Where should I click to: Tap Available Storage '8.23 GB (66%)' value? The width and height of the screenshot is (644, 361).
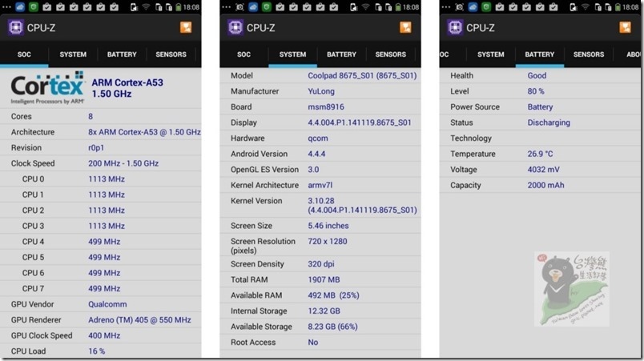[x=332, y=327]
